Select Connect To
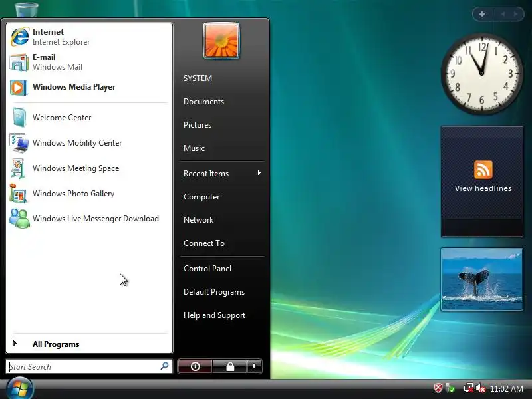This screenshot has height=399, width=532. pos(204,243)
